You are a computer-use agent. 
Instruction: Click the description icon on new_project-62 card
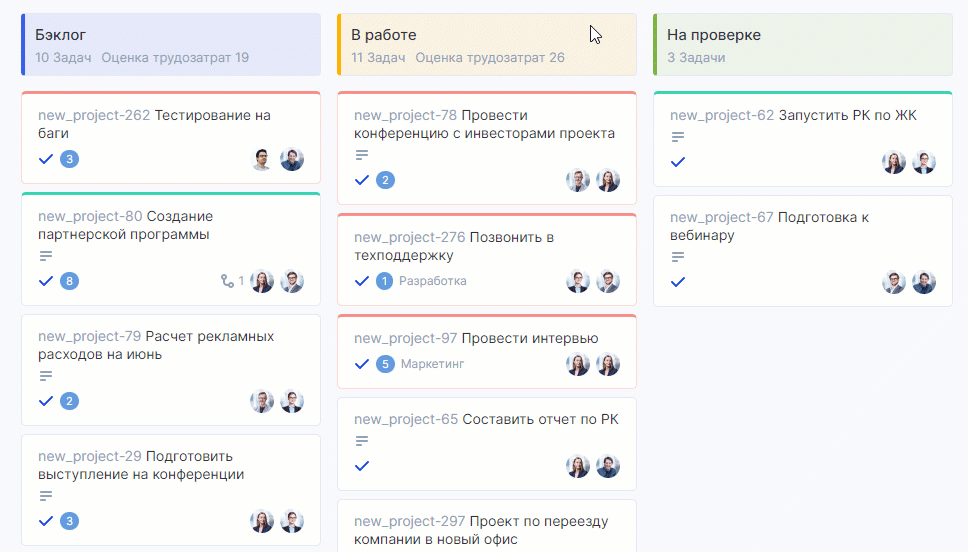point(678,137)
